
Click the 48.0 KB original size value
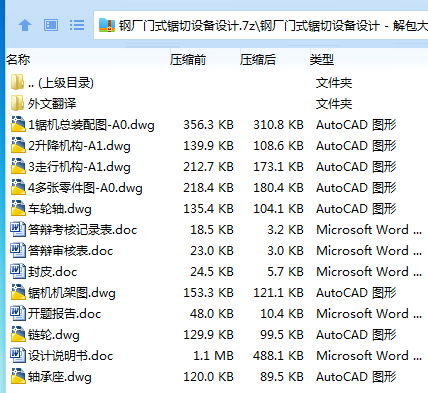click(212, 314)
